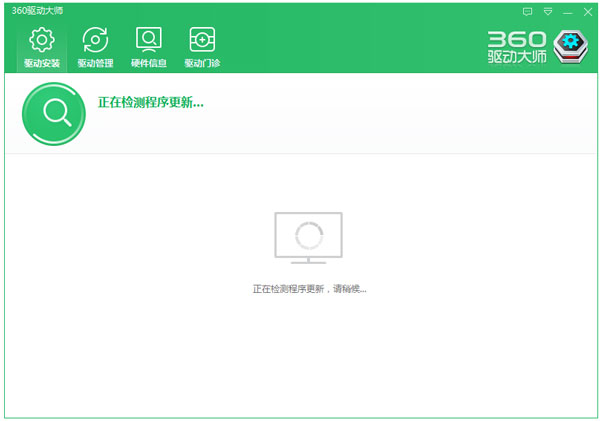
Task: Click the feedback speech bubble icon
Action: point(527,11)
